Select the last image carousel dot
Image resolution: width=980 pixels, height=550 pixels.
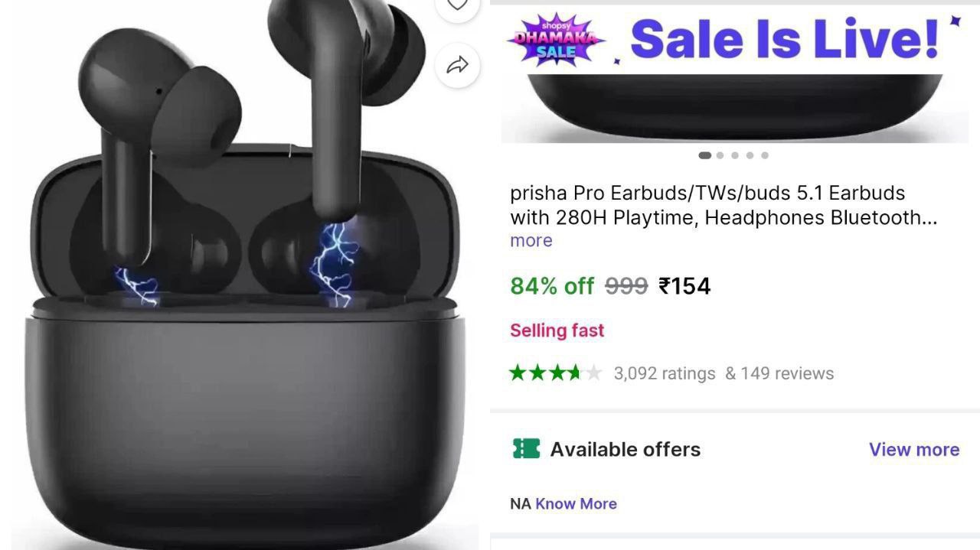point(765,155)
